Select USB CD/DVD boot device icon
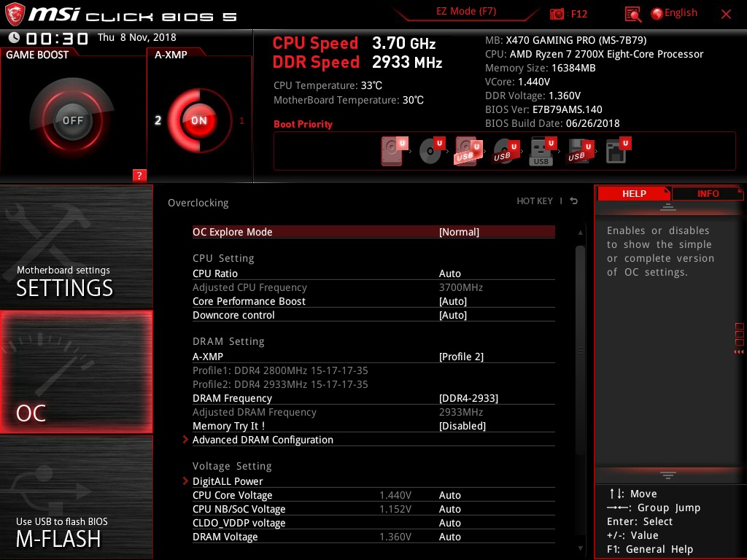The image size is (747, 560). (506, 151)
